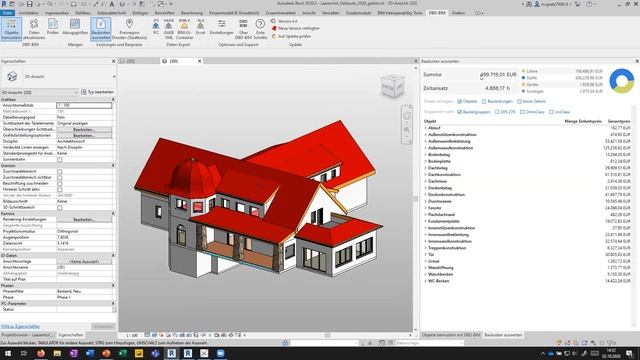Click Bearbeiten for Grafikdarstellungsoptionen

[84, 135]
